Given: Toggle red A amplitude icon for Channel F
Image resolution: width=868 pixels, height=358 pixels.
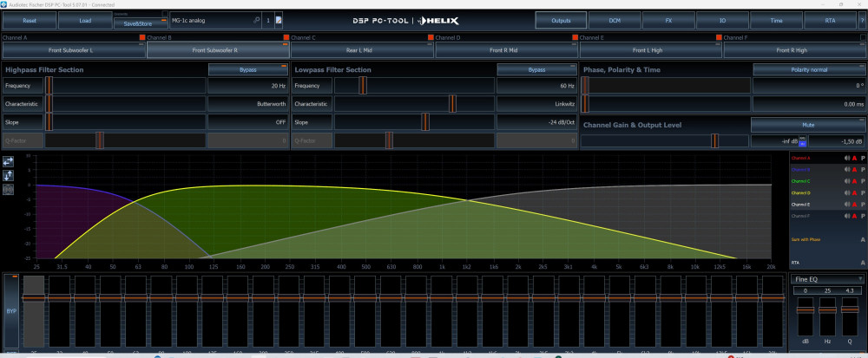Looking at the screenshot, I should coord(855,216).
